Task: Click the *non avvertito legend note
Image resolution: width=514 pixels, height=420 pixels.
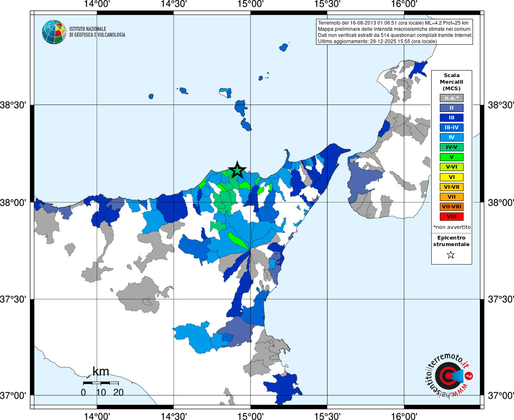Action: click(x=452, y=227)
